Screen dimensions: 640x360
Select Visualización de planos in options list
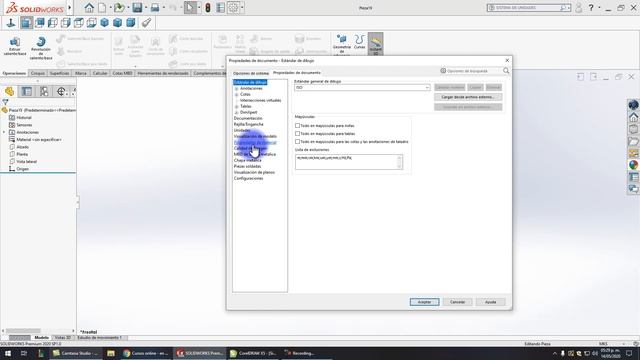point(254,172)
